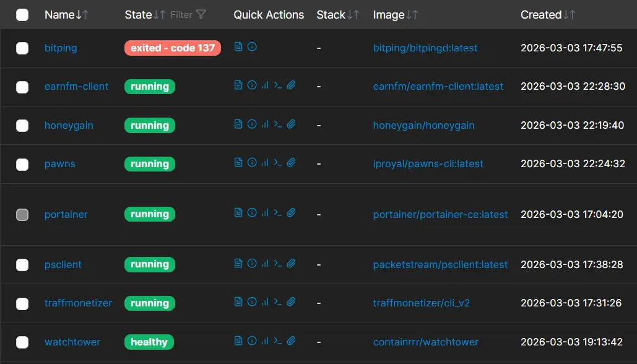Open exec console icon for watchtower
Image resolution: width=637 pixels, height=364 pixels.
[x=278, y=340]
